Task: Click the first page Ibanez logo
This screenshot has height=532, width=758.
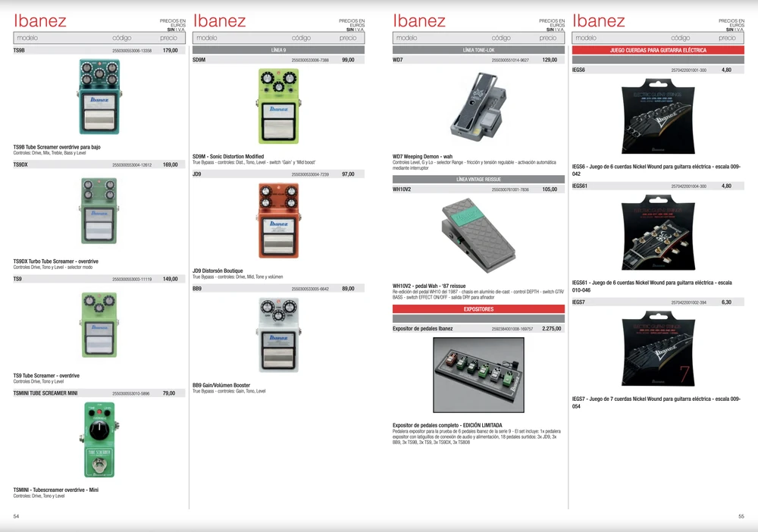Action: coord(40,20)
